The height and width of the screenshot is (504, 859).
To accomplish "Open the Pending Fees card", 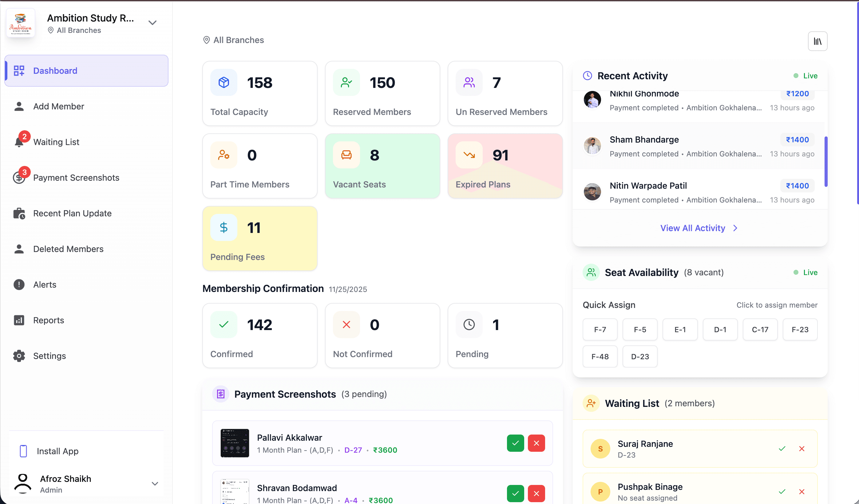I will tap(260, 238).
